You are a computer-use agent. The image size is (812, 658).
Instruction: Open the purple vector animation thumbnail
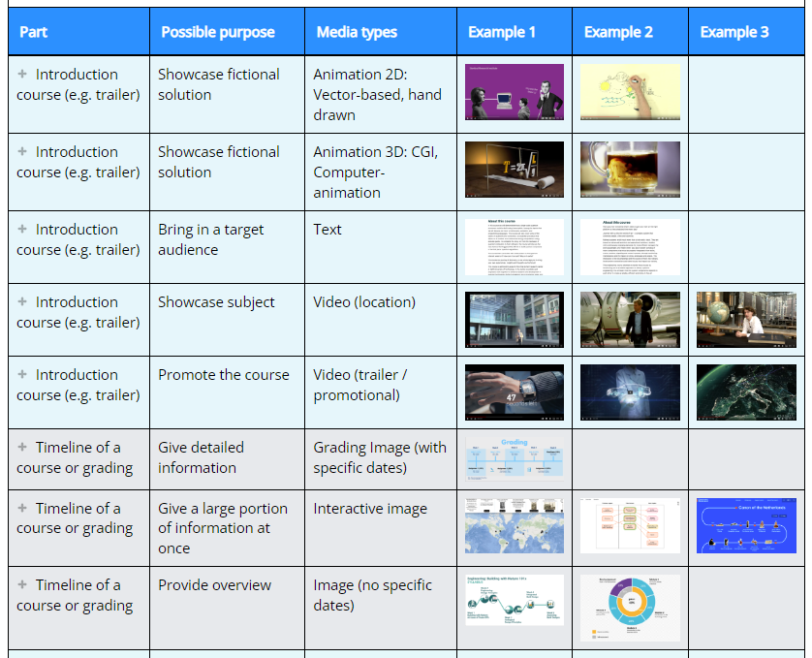515,92
